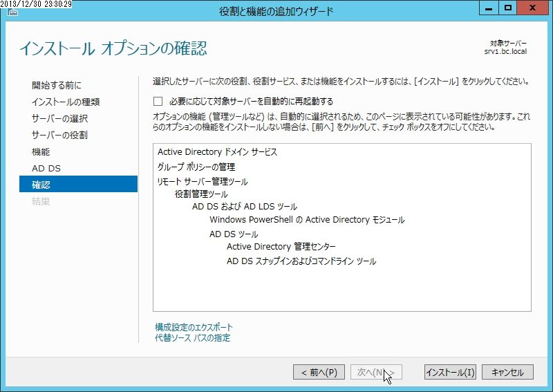Screen dimensions: 553x392
Task: Click the インストール オプションの確認 heading
Action: 113,48
